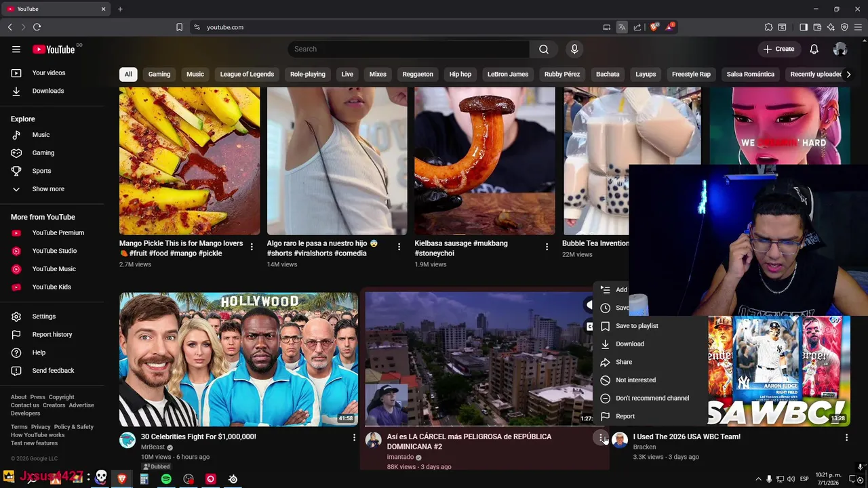868x488 pixels.
Task: Open the Bracken channel avatar
Action: tap(619, 441)
